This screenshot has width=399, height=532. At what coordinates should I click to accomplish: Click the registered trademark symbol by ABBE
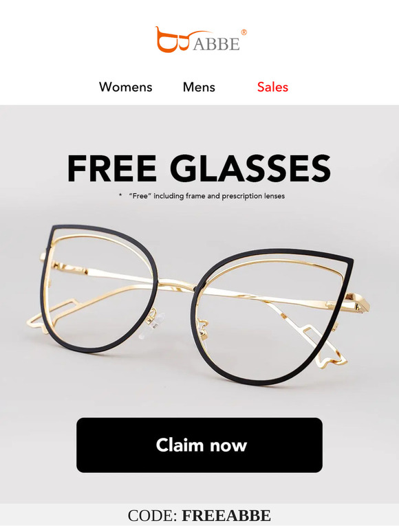(x=244, y=32)
